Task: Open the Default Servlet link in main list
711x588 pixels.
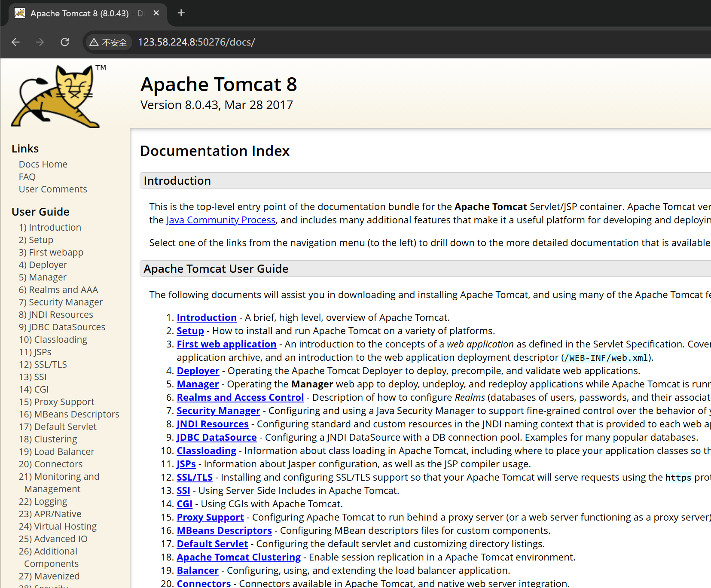Action: click(x=212, y=544)
